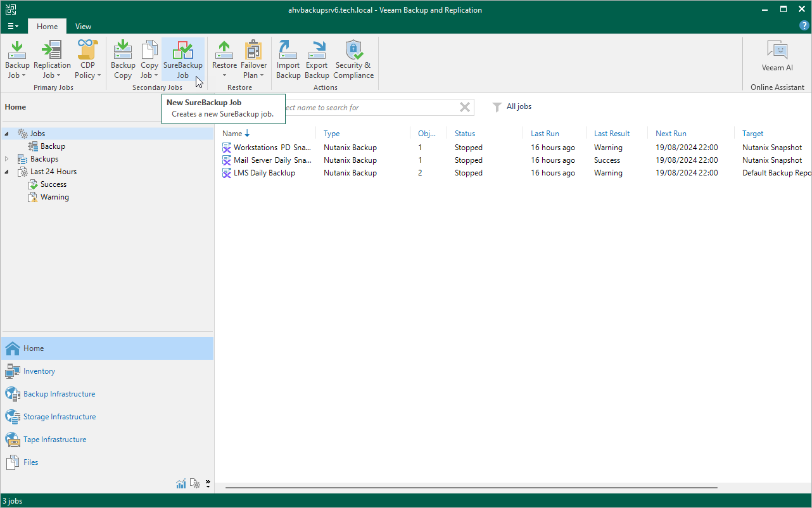812x508 pixels.
Task: Click the document with gear icon
Action: 195,484
